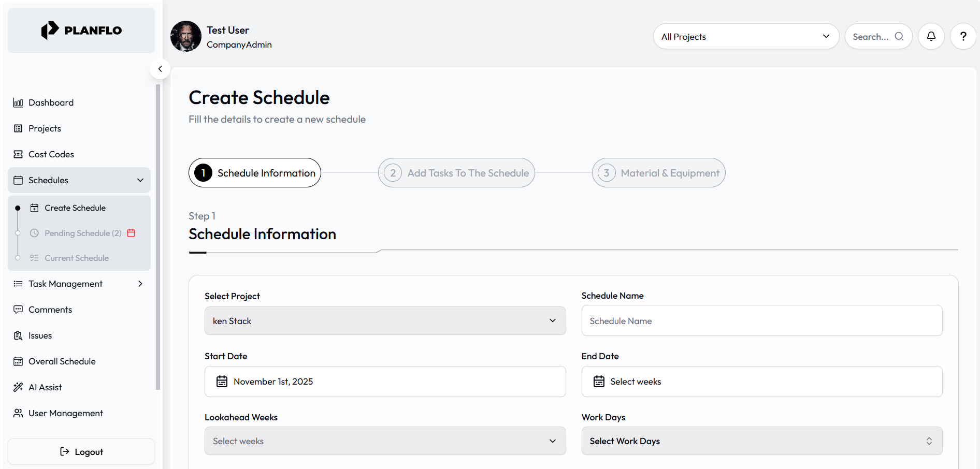This screenshot has width=980, height=469.
Task: Select the Cost Codes icon
Action: pyautogui.click(x=18, y=154)
